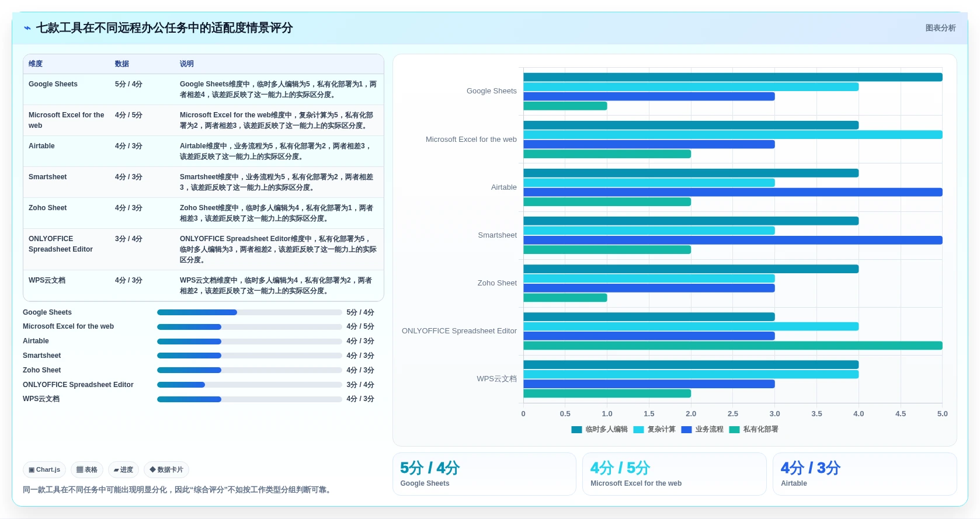The image size is (980, 519).
Task: Toggle 私有化部署 legend swatch
Action: (734, 430)
